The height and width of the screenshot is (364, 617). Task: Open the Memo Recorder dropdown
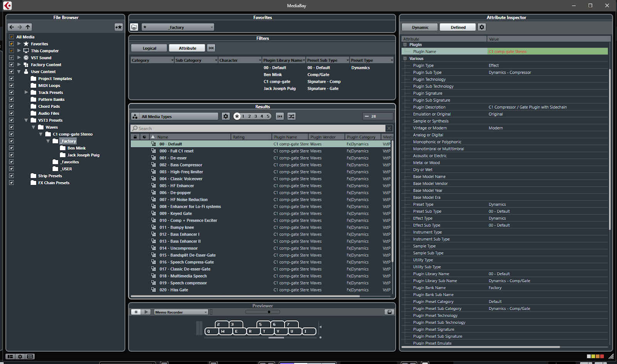[181, 312]
